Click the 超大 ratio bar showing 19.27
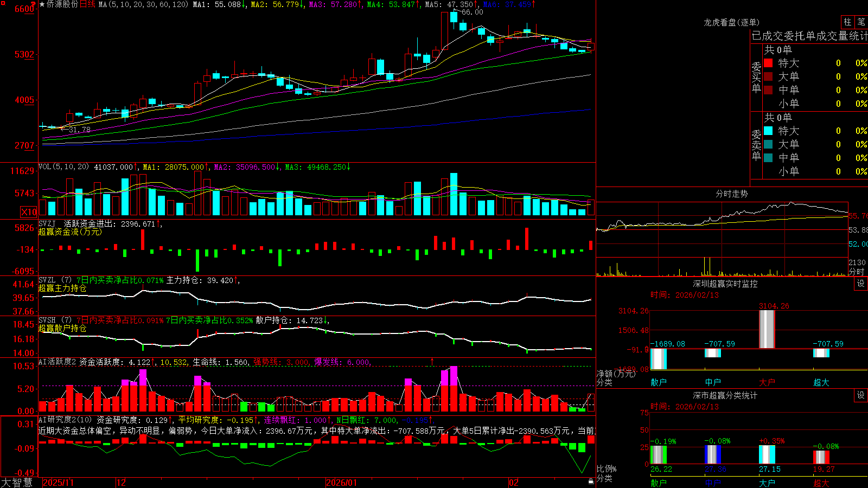Image resolution: width=868 pixels, height=488 pixels. pos(821,457)
